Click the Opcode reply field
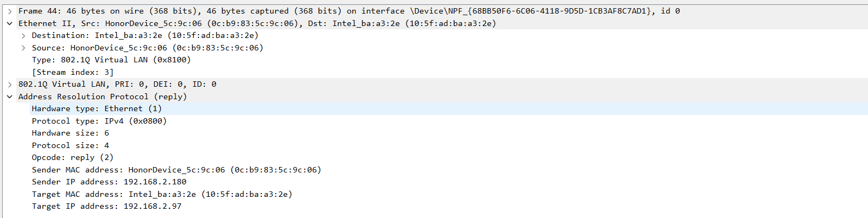The height and width of the screenshot is (218, 868). click(73, 158)
